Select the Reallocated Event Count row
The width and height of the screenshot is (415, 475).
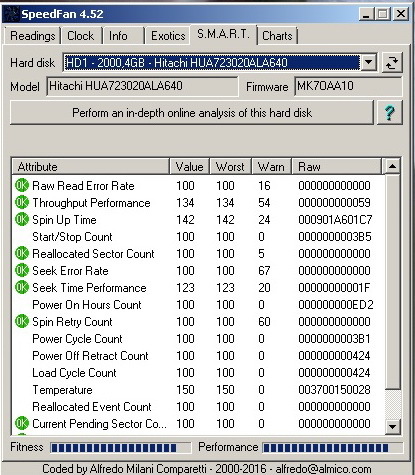(x=198, y=407)
